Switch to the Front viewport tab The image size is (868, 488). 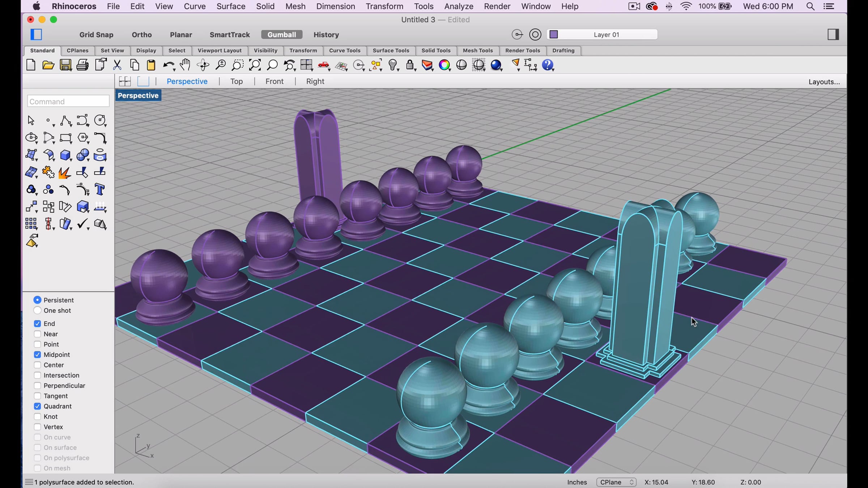coord(275,81)
